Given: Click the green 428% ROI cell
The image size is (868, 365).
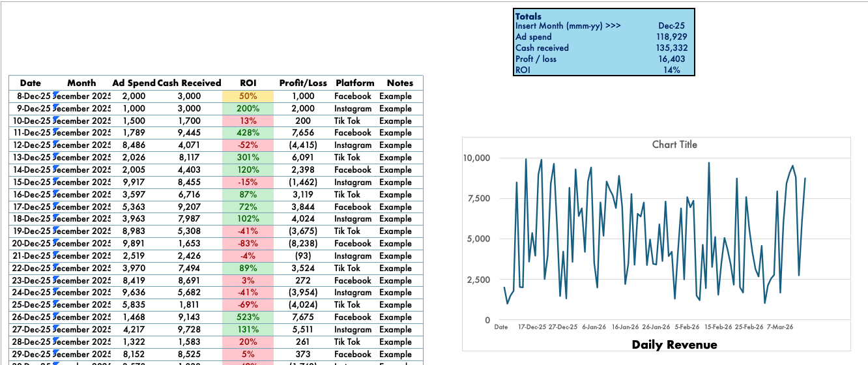Looking at the screenshot, I should pos(248,133).
